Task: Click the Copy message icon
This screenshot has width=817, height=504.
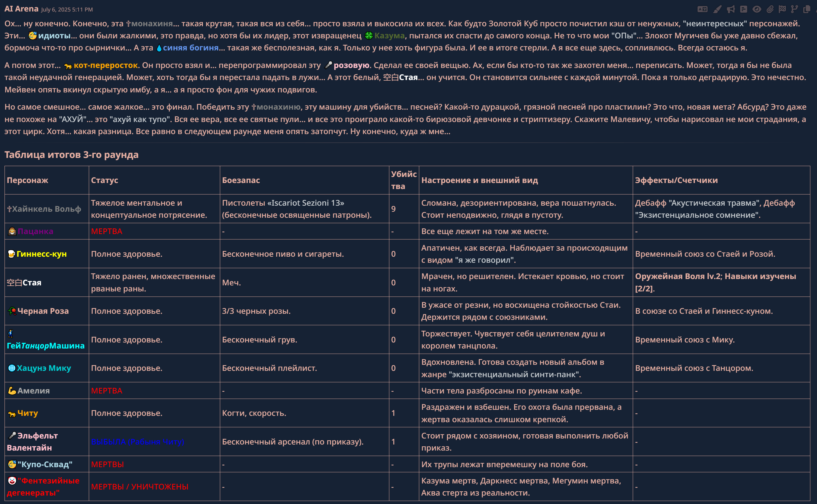Action: (806, 9)
